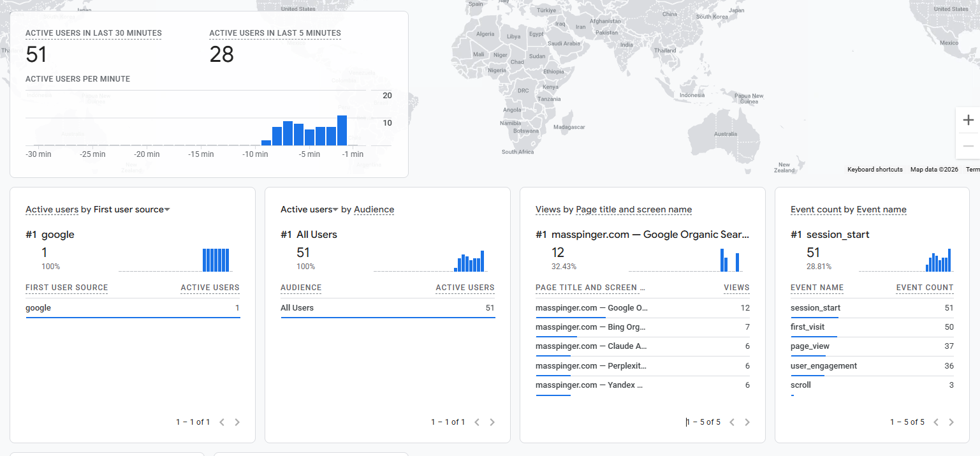
Task: Click FIRST USER SOURCE column header
Action: coord(67,288)
